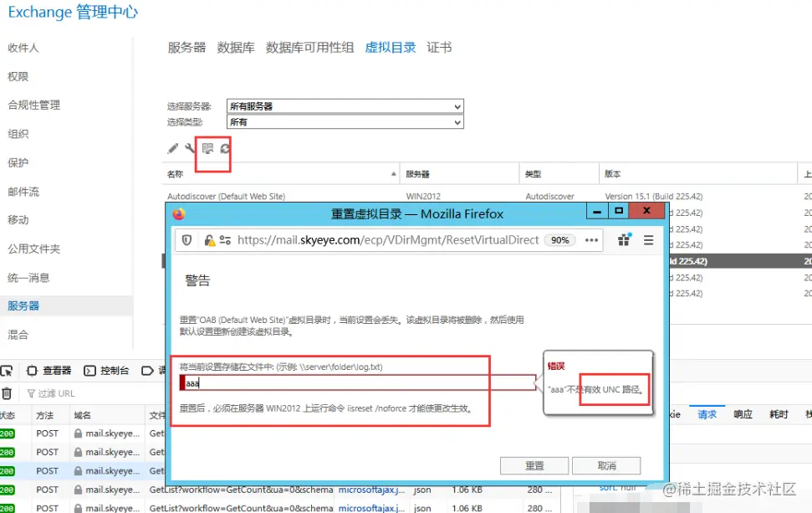The image size is (812, 513).
Task: Sort by the 版本 column header
Action: [x=698, y=174]
